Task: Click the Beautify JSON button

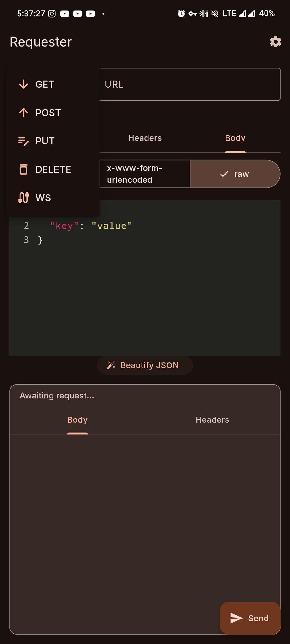Action: coord(145,365)
